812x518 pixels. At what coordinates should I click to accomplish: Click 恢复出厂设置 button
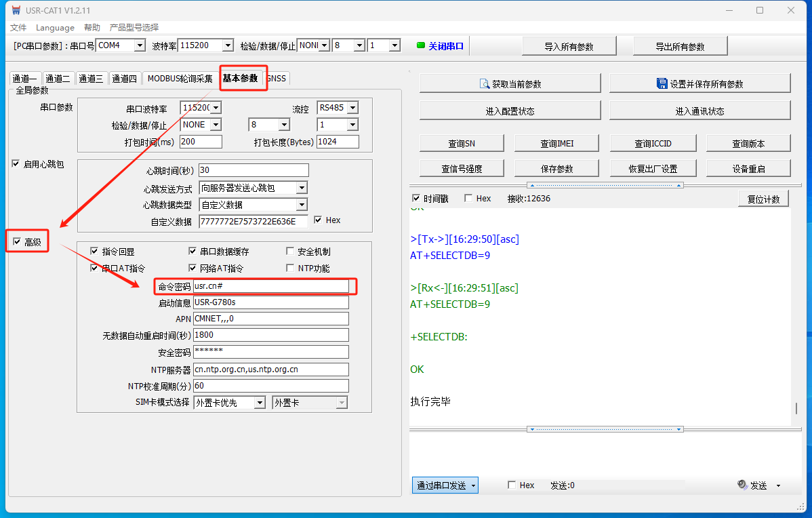[653, 168]
